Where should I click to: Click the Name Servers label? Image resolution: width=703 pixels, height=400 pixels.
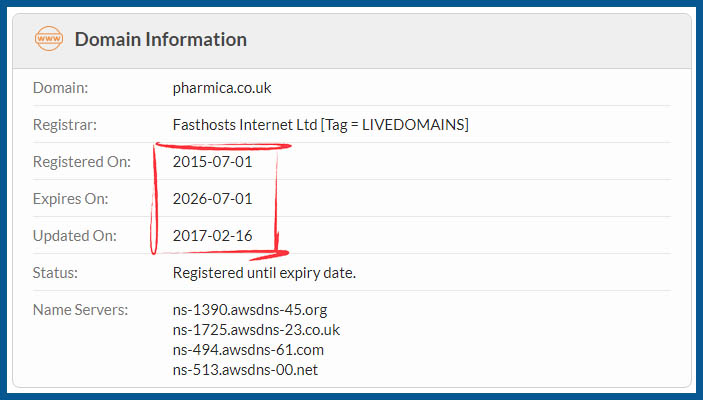tap(80, 310)
